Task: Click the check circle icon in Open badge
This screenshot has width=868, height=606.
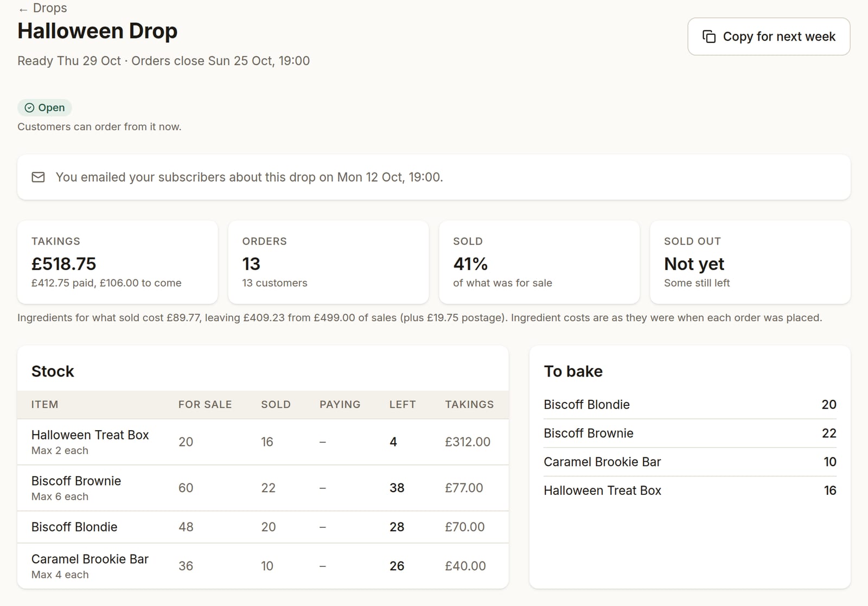Action: coord(29,107)
